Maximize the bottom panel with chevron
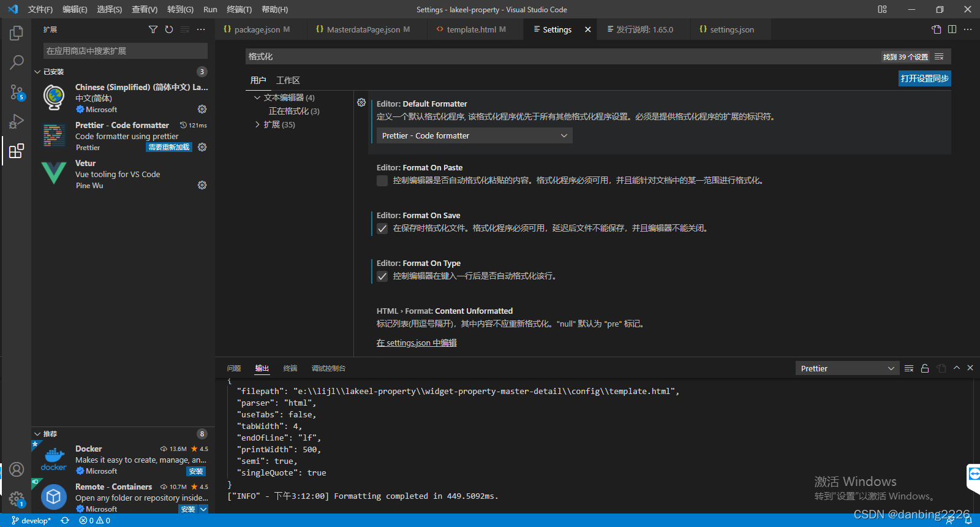Screen dimensions: 980x527 pyautogui.click(x=957, y=368)
